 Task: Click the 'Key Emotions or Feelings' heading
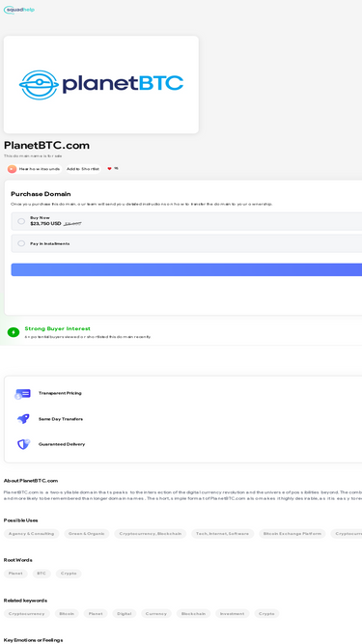click(33, 640)
